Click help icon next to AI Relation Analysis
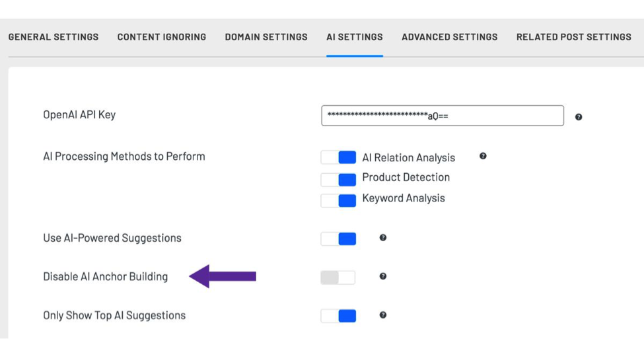The width and height of the screenshot is (644, 339). click(x=483, y=156)
